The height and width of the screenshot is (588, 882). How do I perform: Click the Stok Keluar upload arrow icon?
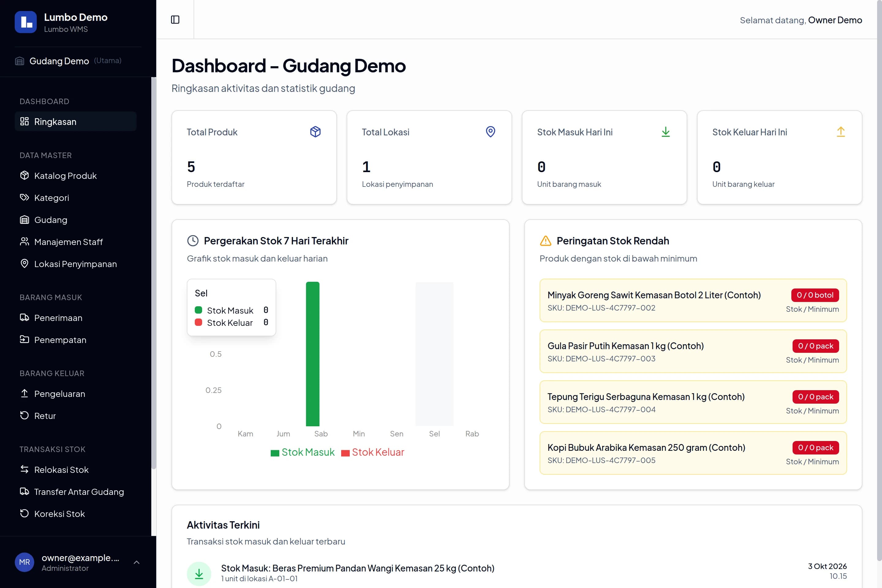[x=841, y=132]
